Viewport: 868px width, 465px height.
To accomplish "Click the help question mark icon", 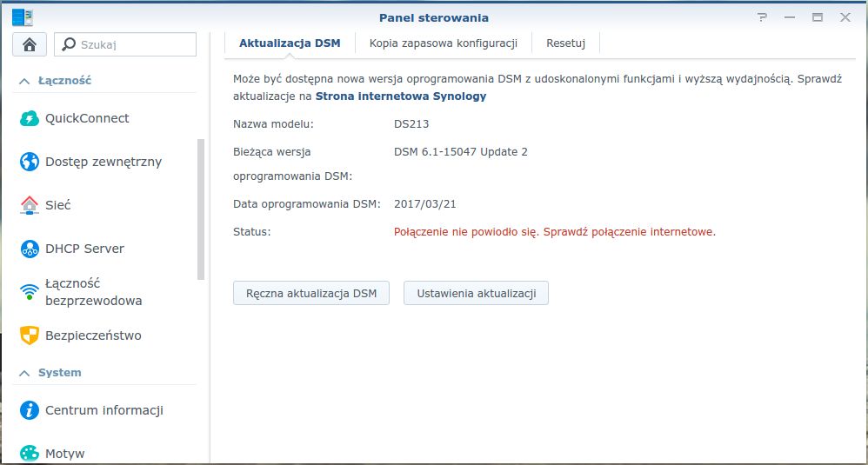I will tap(763, 17).
